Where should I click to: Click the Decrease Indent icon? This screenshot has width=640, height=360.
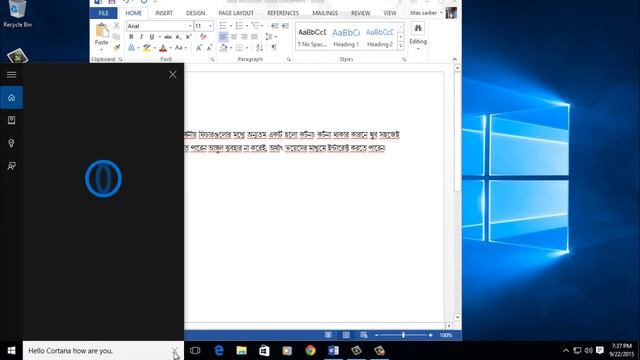pyautogui.click(x=275, y=26)
